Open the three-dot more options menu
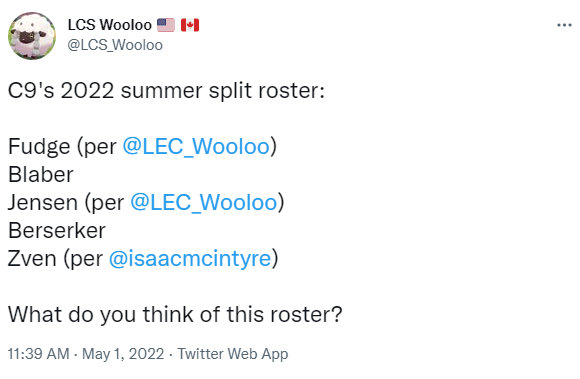 564,25
